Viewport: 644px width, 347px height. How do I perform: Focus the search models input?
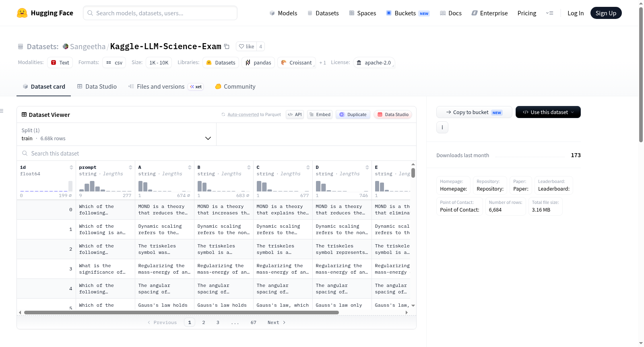pos(160,13)
